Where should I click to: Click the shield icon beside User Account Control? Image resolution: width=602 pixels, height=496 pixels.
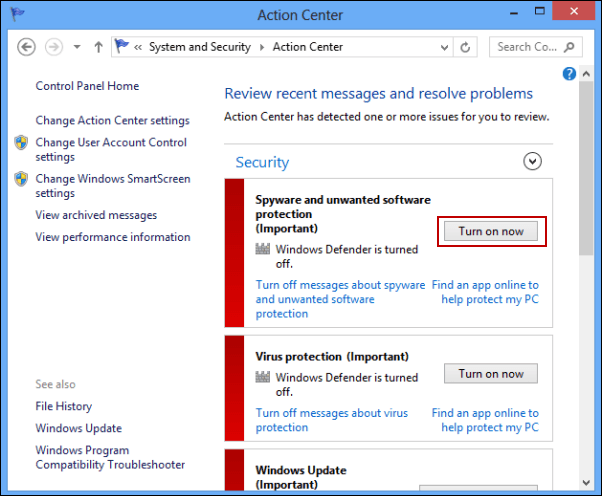[21, 142]
